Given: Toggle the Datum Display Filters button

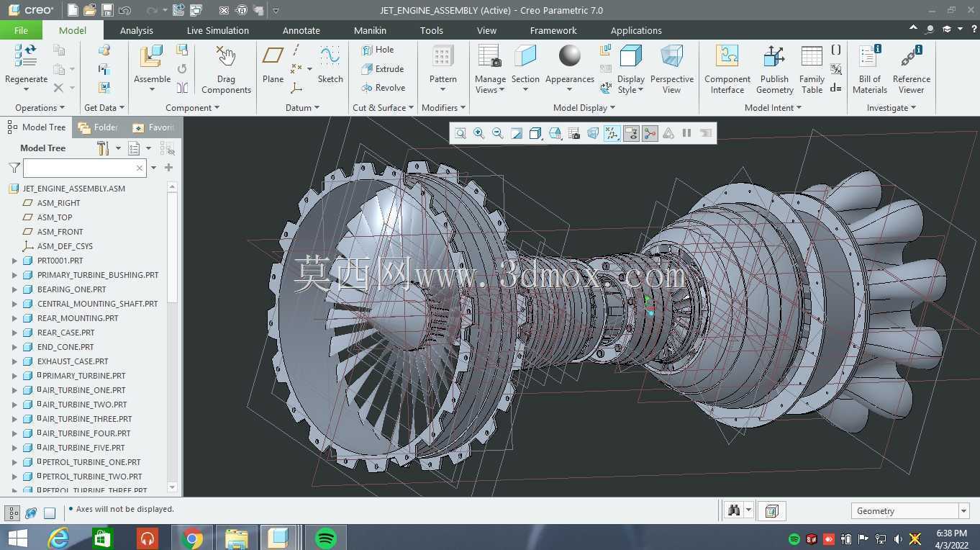Looking at the screenshot, I should pos(612,133).
